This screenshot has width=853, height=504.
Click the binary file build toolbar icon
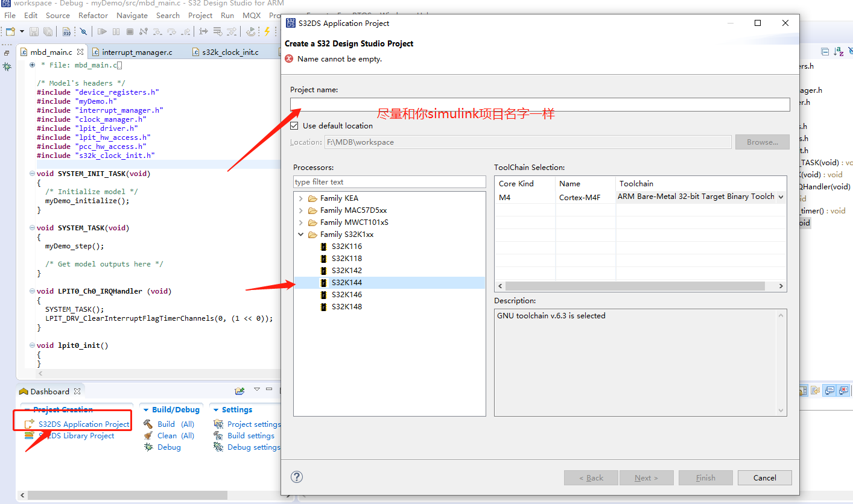pyautogui.click(x=66, y=31)
